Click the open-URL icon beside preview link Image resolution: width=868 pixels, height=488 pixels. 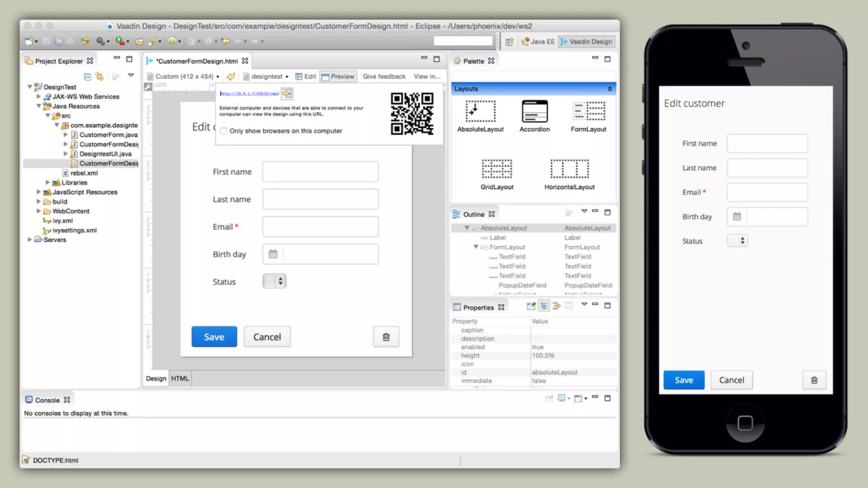point(287,94)
